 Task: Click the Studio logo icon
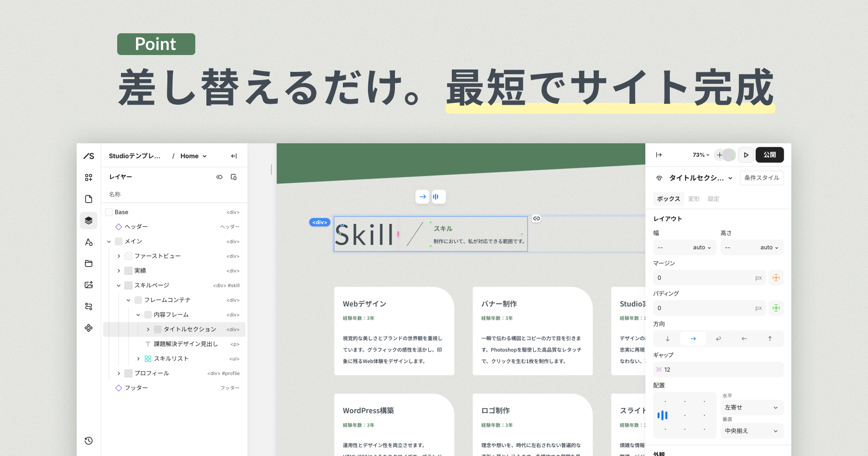(x=89, y=156)
